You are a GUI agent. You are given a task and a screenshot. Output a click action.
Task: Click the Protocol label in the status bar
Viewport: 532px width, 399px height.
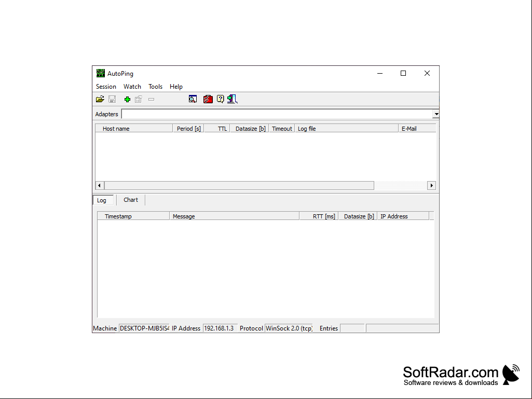point(251,328)
